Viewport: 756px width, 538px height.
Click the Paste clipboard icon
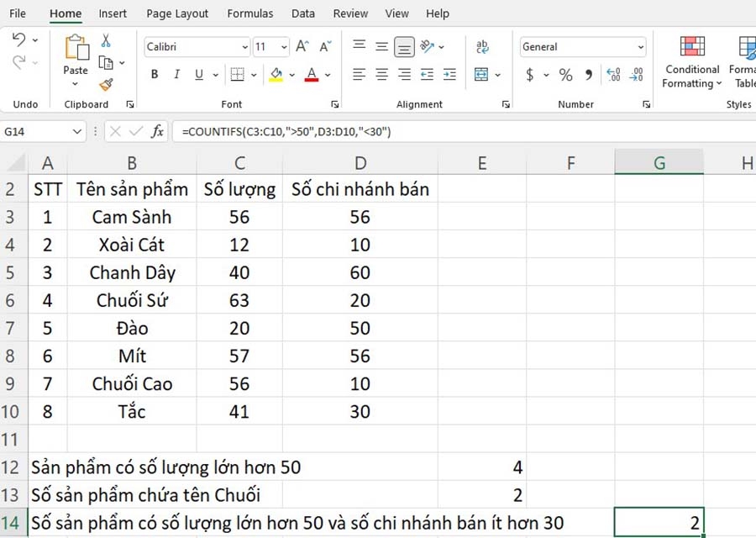tap(76, 47)
